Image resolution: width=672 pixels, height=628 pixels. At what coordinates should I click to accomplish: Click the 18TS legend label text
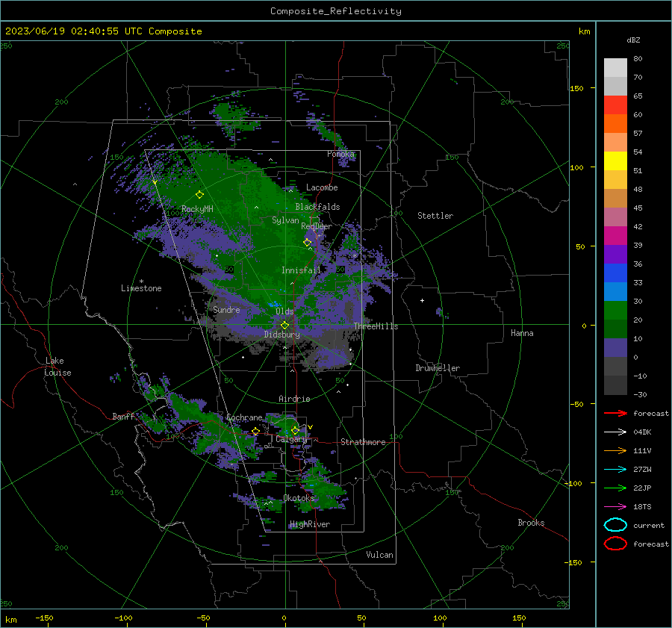click(642, 507)
